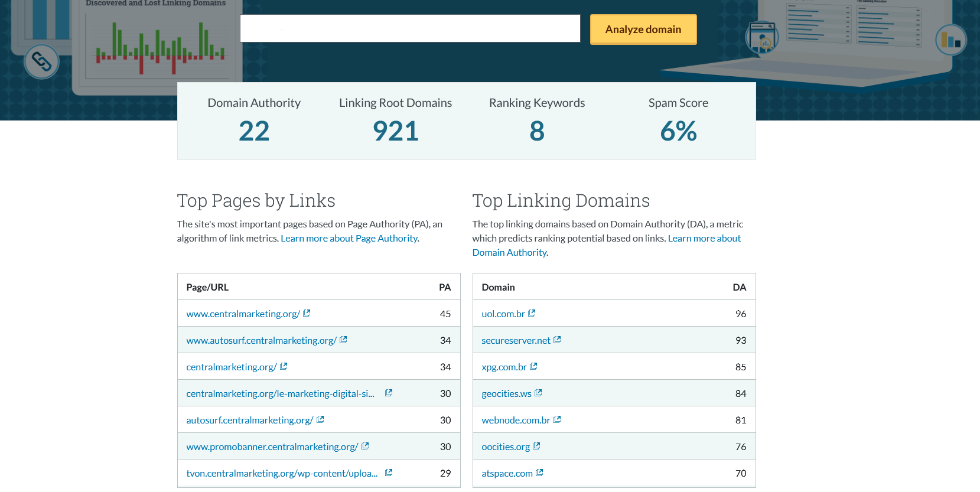Select the Spam Score value 6%
Viewport: 980px width, 492px height.
679,131
